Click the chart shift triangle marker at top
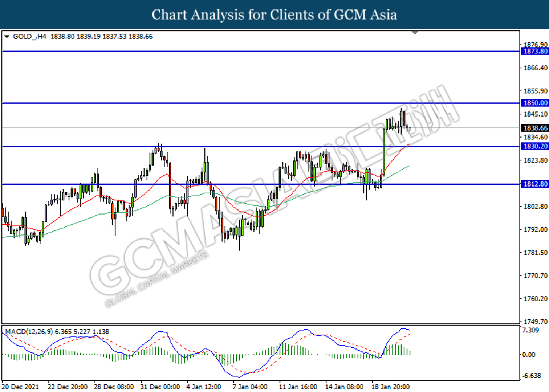Viewport: 549px width, 392px height. click(x=415, y=33)
